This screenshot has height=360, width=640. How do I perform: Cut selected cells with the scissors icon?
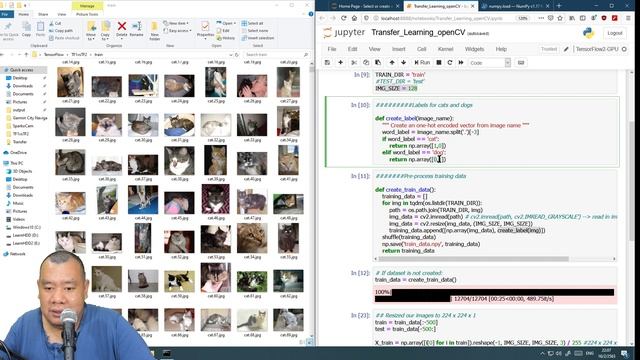tap(354, 63)
